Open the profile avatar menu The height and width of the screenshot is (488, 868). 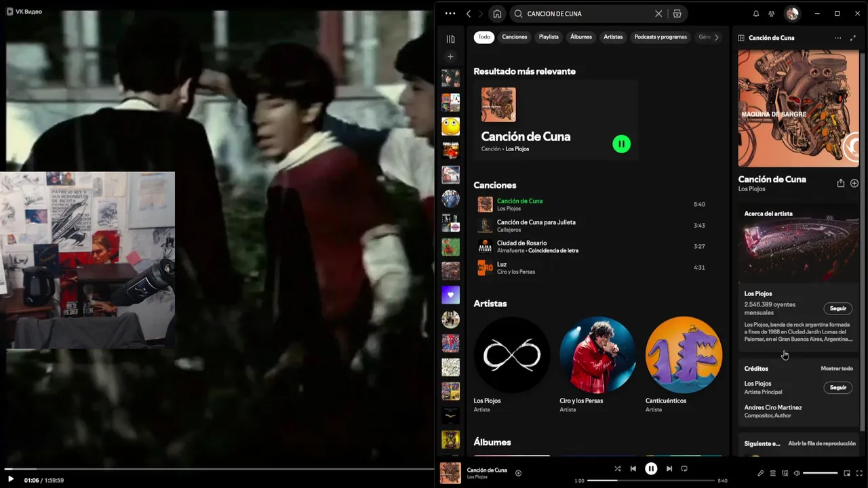pos(792,14)
